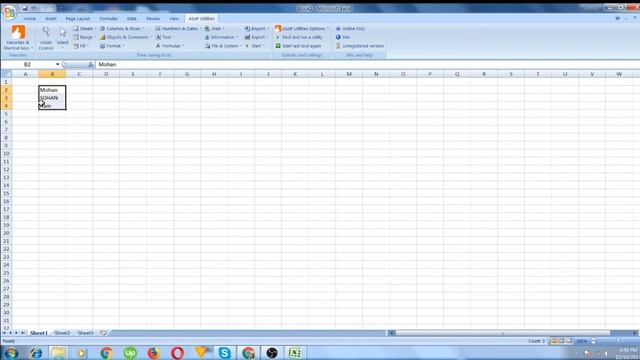The image size is (640, 360).
Task: Switch to the Page Layout tab
Action: pyautogui.click(x=78, y=19)
